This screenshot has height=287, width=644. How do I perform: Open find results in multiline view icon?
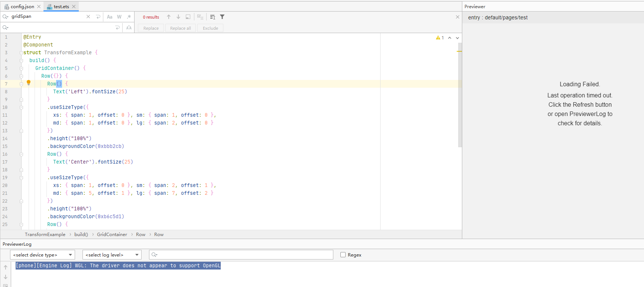pos(213,17)
